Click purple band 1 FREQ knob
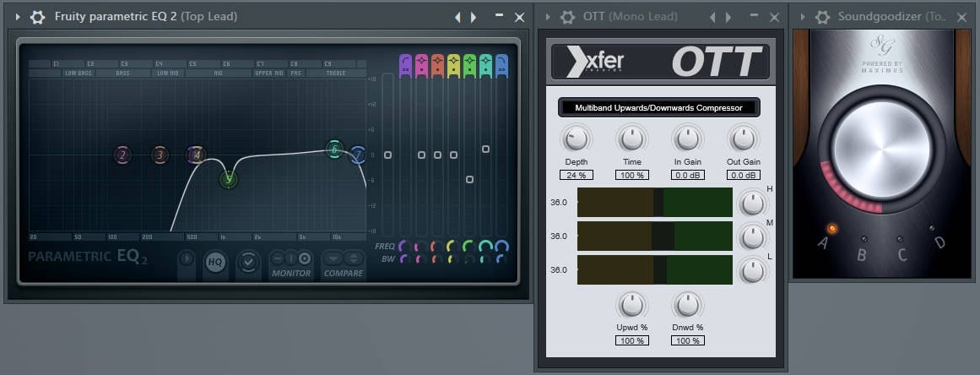The height and width of the screenshot is (375, 980). 404,247
